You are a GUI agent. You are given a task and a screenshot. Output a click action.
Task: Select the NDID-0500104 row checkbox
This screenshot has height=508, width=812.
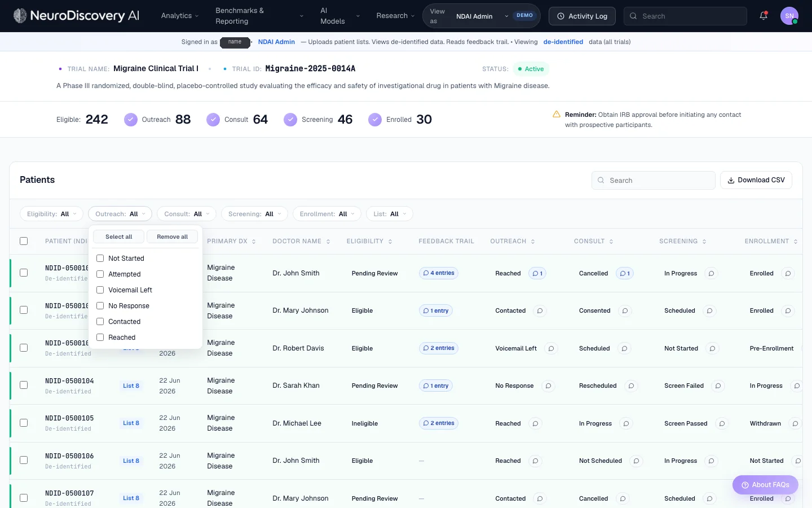[24, 385]
